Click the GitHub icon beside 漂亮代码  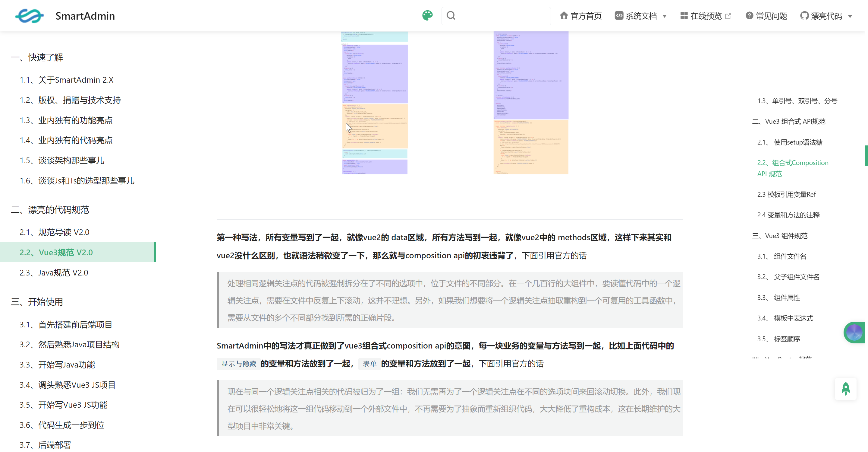tap(804, 15)
